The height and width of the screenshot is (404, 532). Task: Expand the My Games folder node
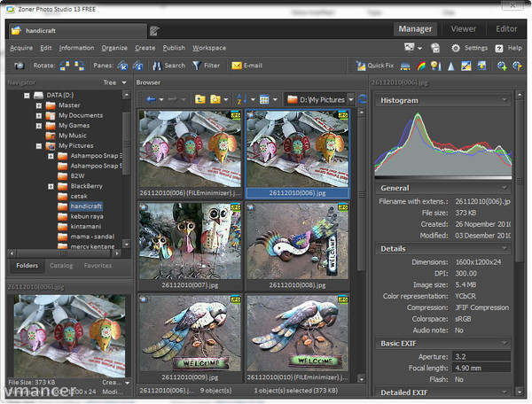39,126
